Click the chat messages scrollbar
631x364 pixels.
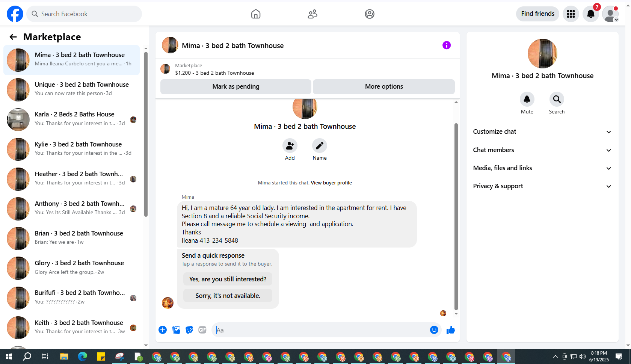click(456, 216)
